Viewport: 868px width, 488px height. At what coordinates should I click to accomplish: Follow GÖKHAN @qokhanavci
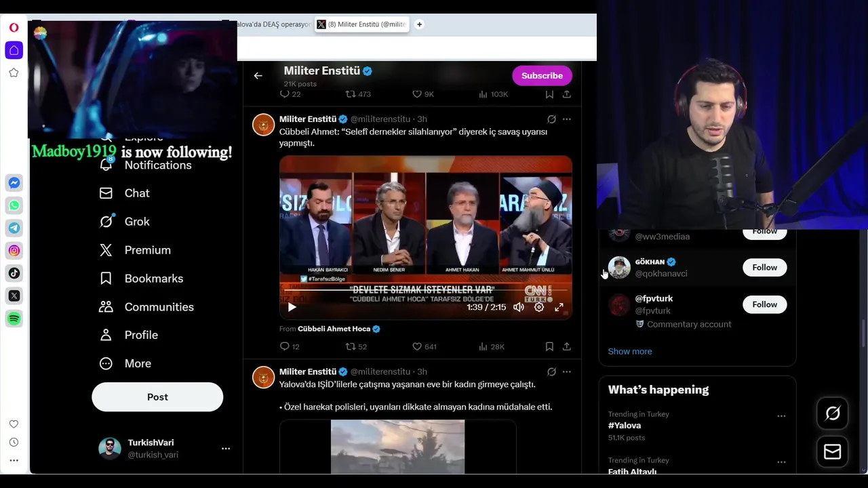point(764,268)
